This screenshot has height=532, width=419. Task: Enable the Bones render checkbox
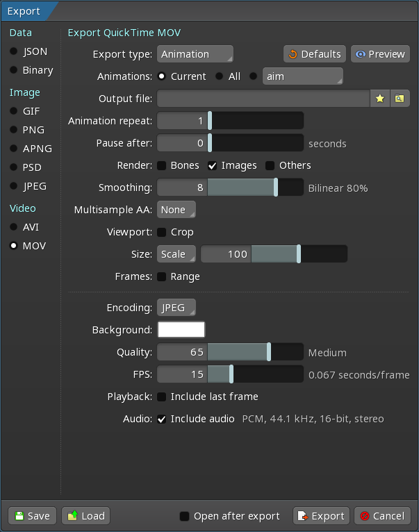point(161,165)
